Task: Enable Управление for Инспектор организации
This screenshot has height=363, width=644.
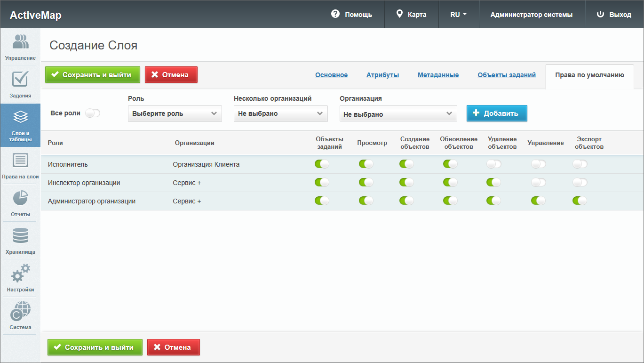Action: [538, 182]
